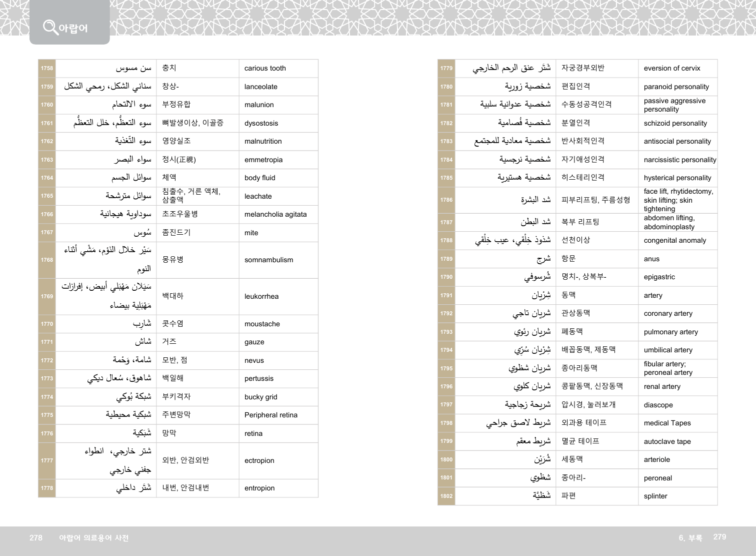Click the magnifying glass search icon
756x556 pixels.
(x=50, y=27)
